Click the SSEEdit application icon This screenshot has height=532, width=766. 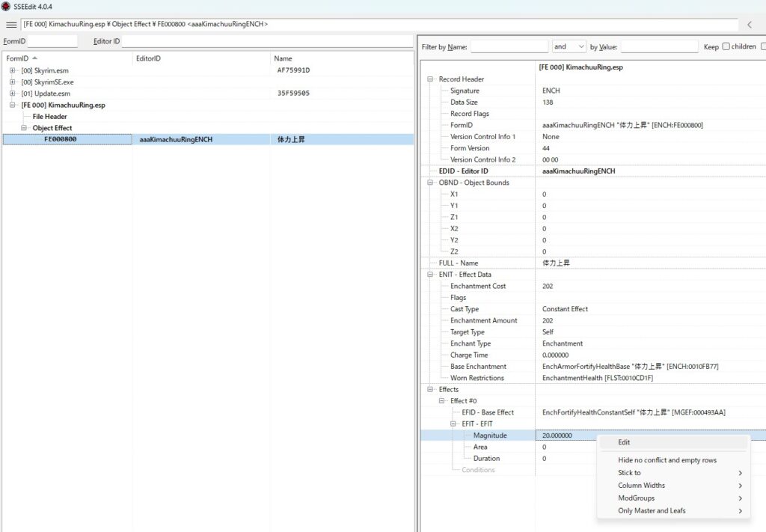(x=6, y=6)
